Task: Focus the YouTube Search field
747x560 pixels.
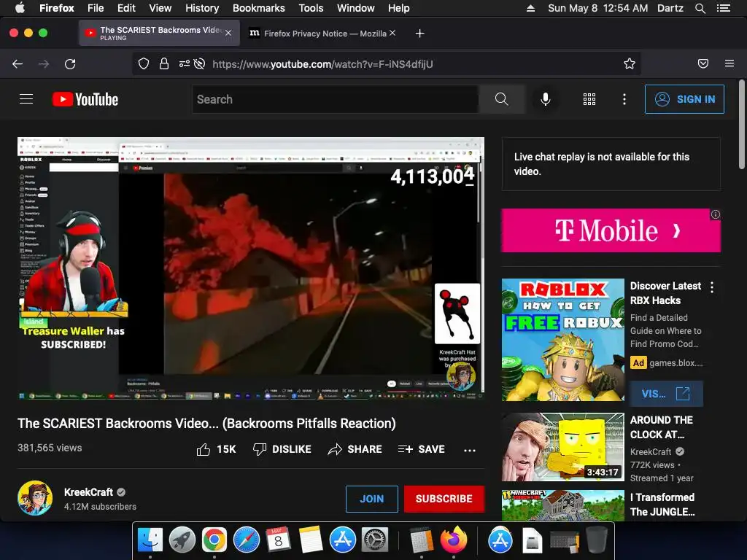Action: 336,99
